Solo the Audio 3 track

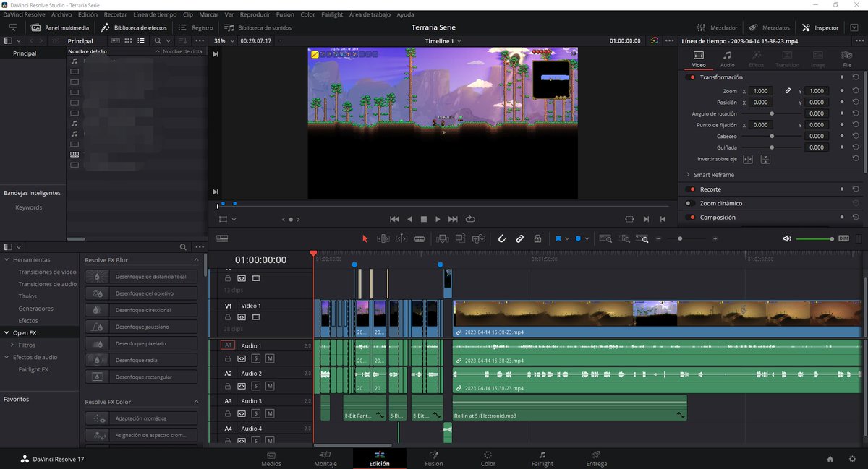[255, 413]
